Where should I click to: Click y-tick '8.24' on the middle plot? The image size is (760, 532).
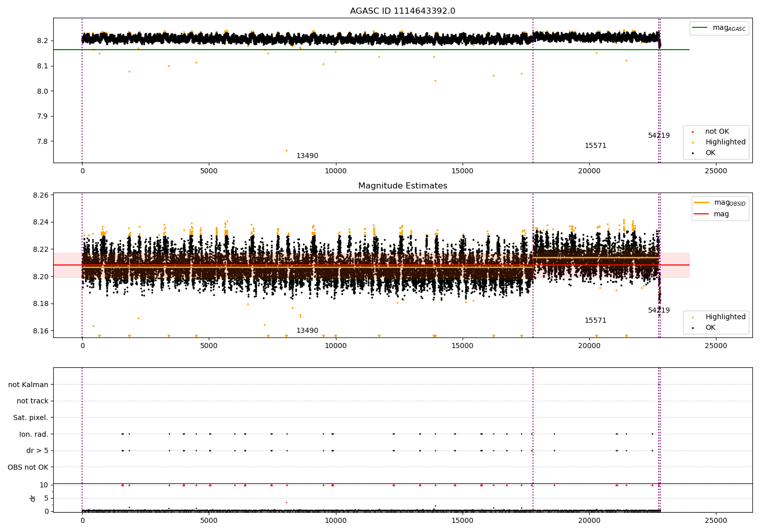40,222
